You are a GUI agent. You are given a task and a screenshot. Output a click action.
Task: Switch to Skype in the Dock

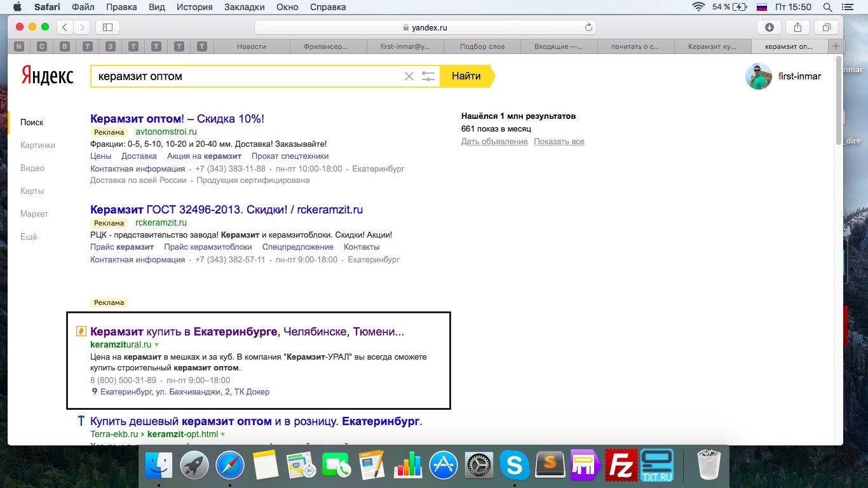coord(514,466)
